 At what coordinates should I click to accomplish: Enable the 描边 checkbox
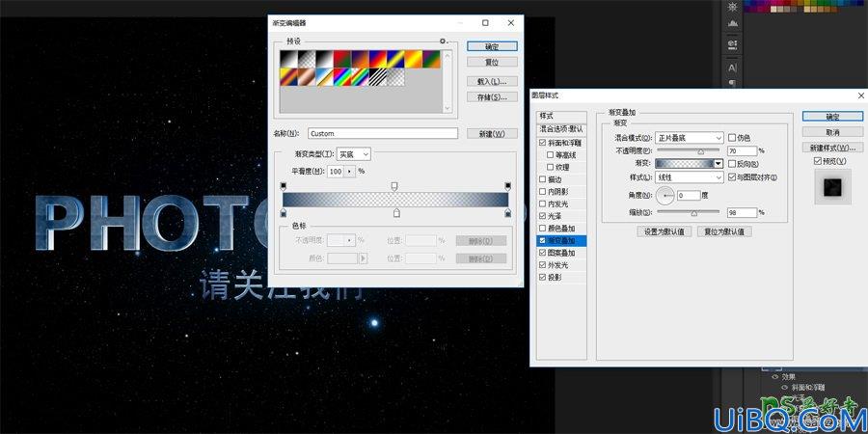coord(542,178)
